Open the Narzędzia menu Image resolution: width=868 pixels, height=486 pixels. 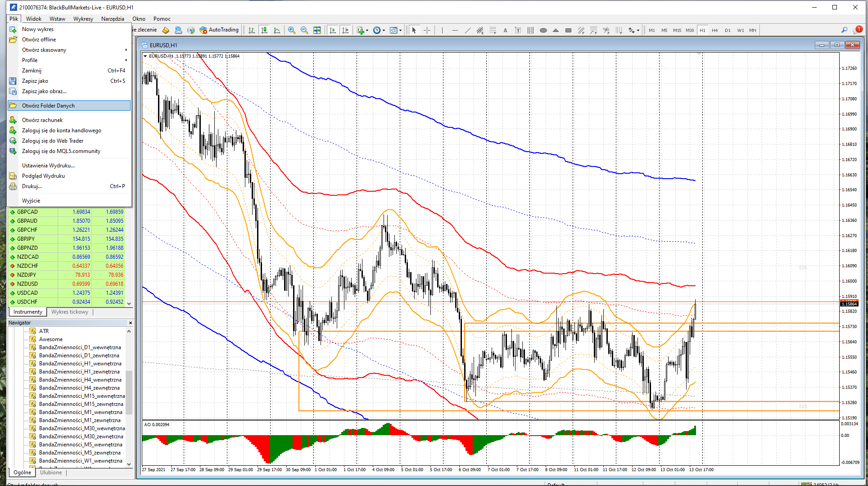pos(113,18)
